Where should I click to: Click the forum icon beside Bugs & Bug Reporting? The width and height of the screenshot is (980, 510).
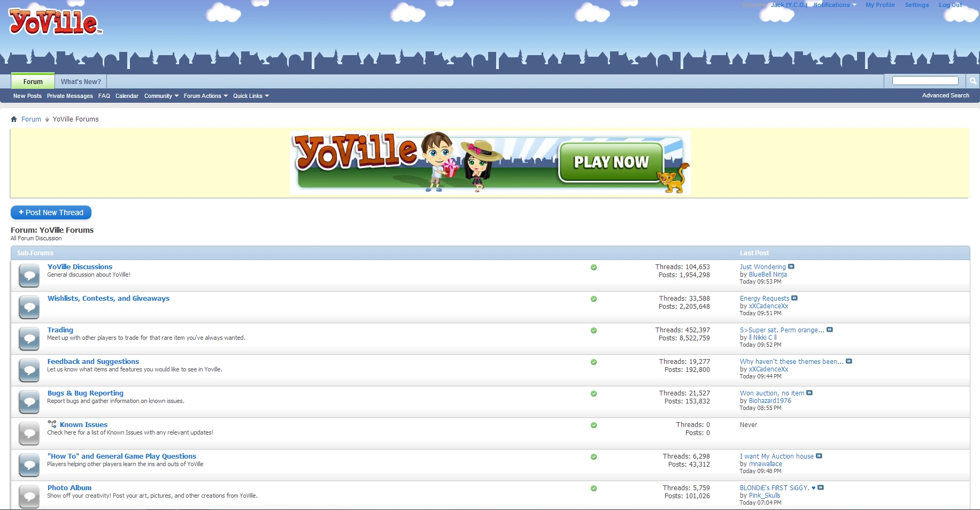click(29, 402)
